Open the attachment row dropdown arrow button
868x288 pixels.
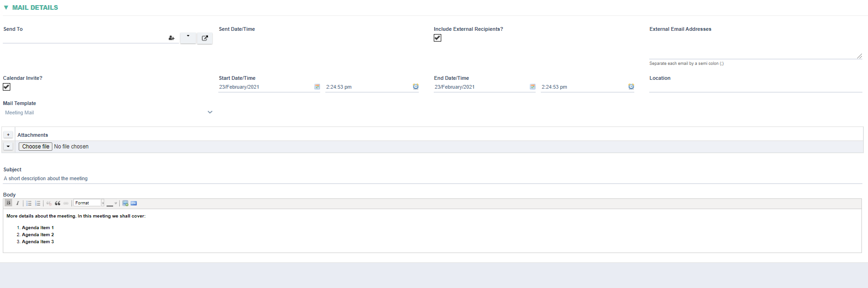click(x=8, y=147)
